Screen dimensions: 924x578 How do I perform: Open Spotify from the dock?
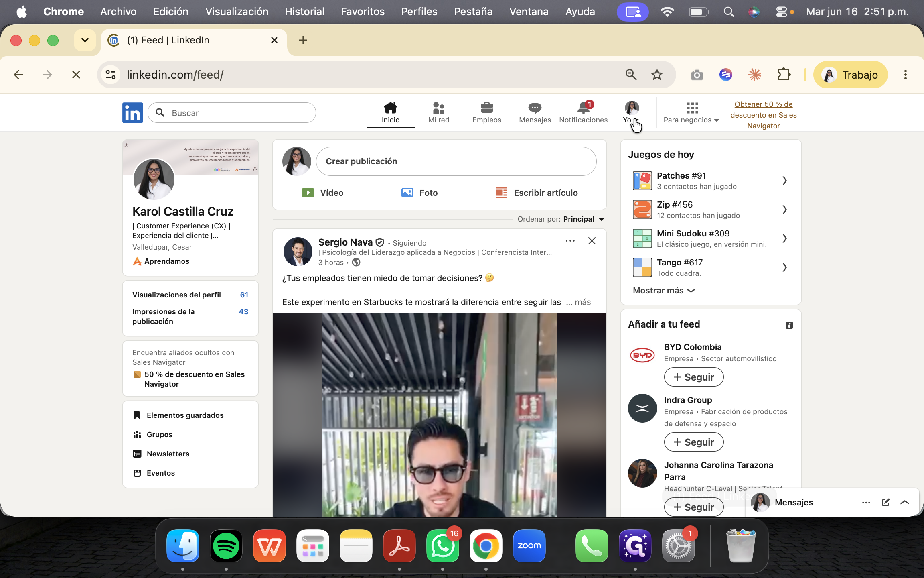click(x=226, y=546)
